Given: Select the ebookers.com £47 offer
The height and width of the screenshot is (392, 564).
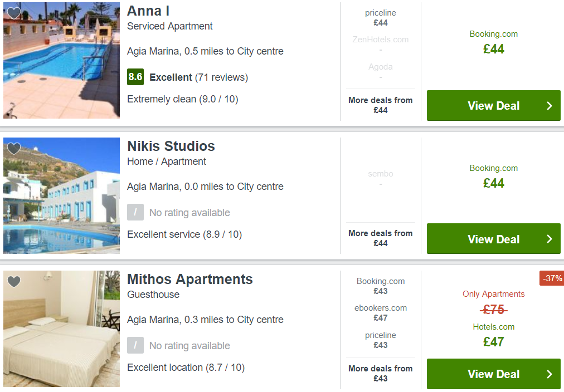Looking at the screenshot, I should point(380,312).
